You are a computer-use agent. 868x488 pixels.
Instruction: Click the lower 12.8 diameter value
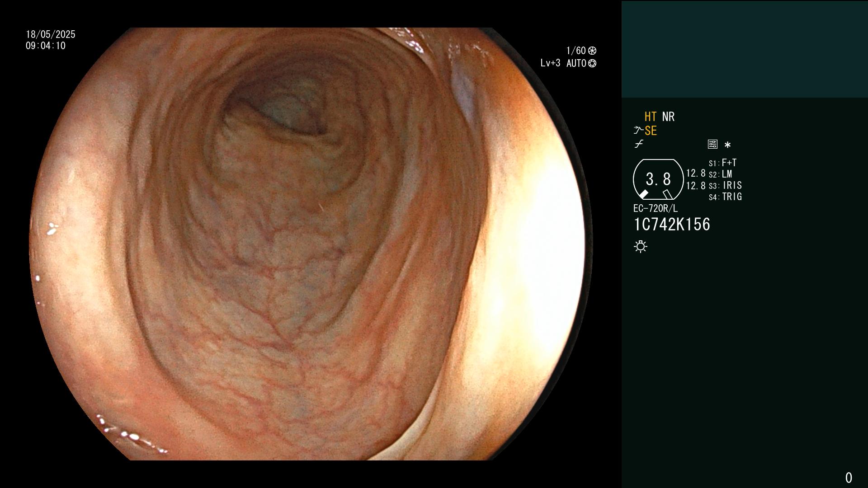[696, 186]
